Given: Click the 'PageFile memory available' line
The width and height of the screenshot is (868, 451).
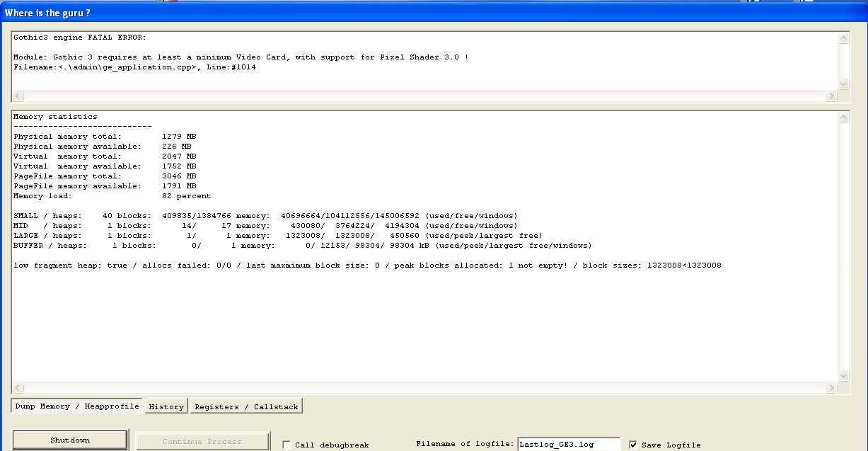Looking at the screenshot, I should [x=105, y=186].
